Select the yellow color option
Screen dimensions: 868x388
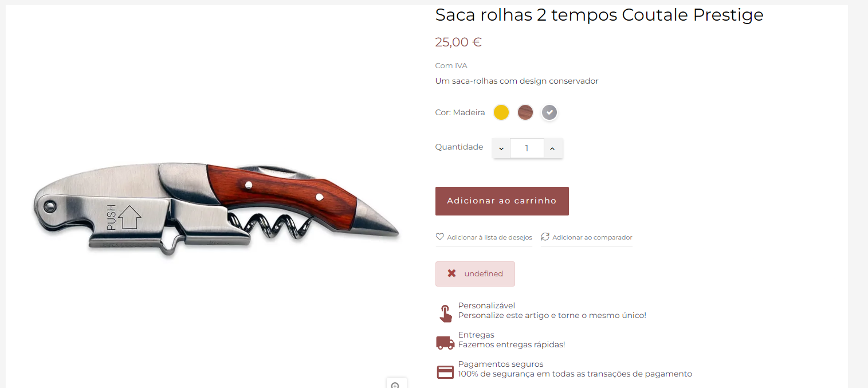click(501, 112)
